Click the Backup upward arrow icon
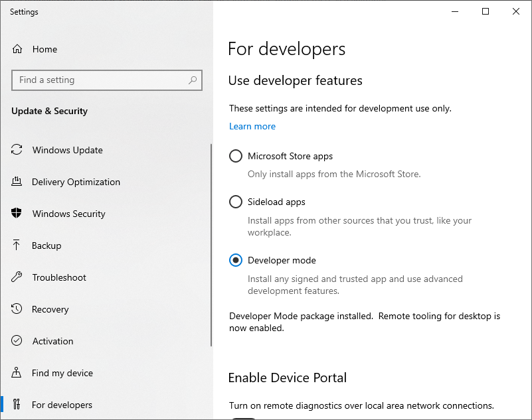 [17, 245]
